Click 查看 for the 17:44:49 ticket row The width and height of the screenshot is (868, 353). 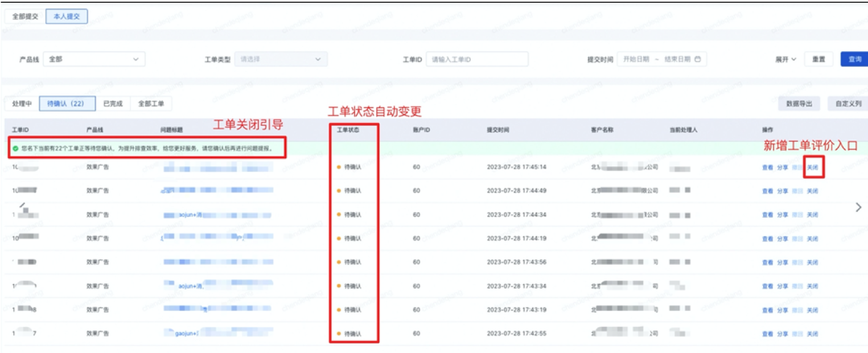[767, 191]
